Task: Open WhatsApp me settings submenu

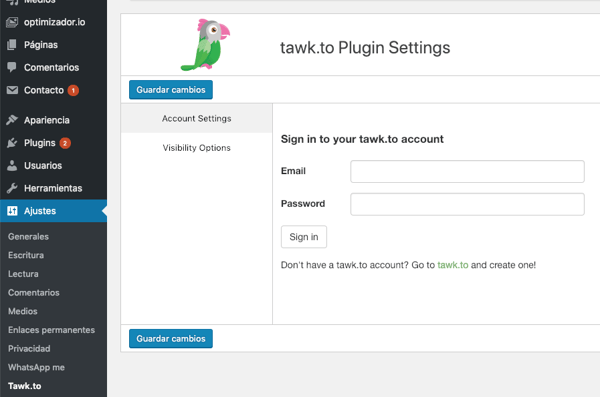Action: pyautogui.click(x=36, y=368)
